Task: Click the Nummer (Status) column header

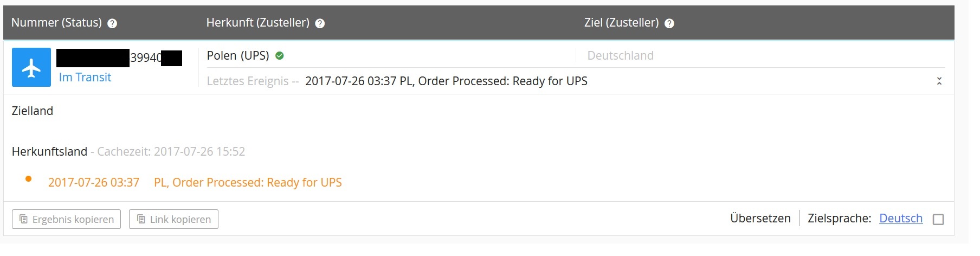Action: pyautogui.click(x=56, y=23)
